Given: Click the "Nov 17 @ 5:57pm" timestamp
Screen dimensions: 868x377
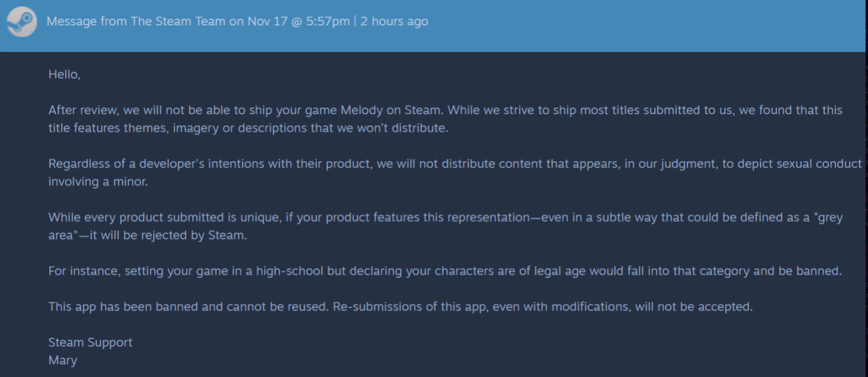Looking at the screenshot, I should click(298, 22).
